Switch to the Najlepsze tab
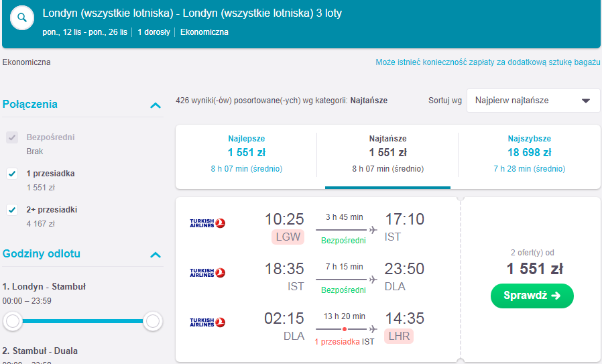Viewport: 602px width, 364px height. (247, 154)
